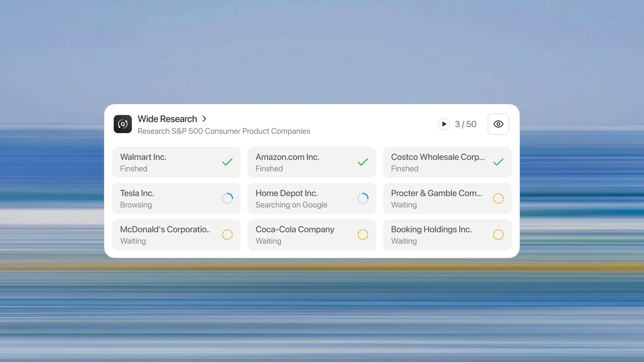Screen dimensions: 644x362
Task: Click the waiting indicator on Coca-Cola Company
Action: 363,234
